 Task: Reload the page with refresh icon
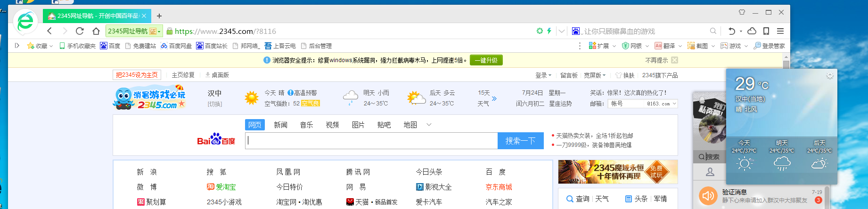80,31
